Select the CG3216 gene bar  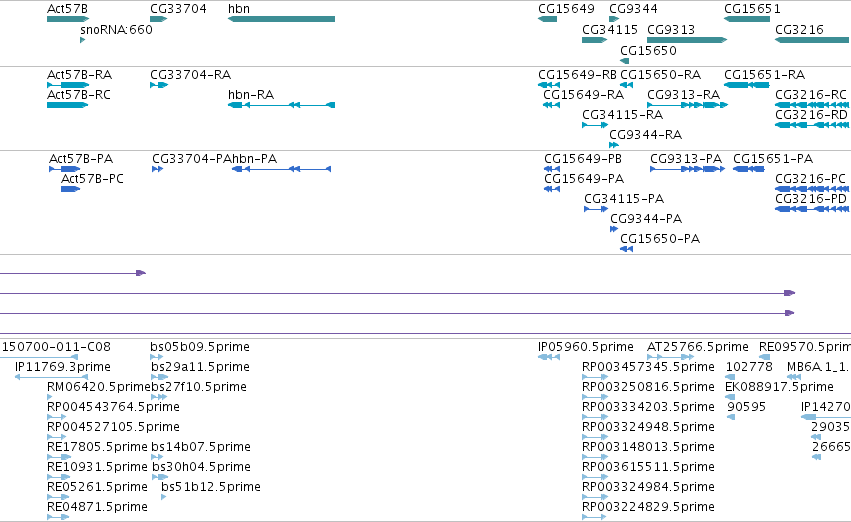pyautogui.click(x=812, y=40)
